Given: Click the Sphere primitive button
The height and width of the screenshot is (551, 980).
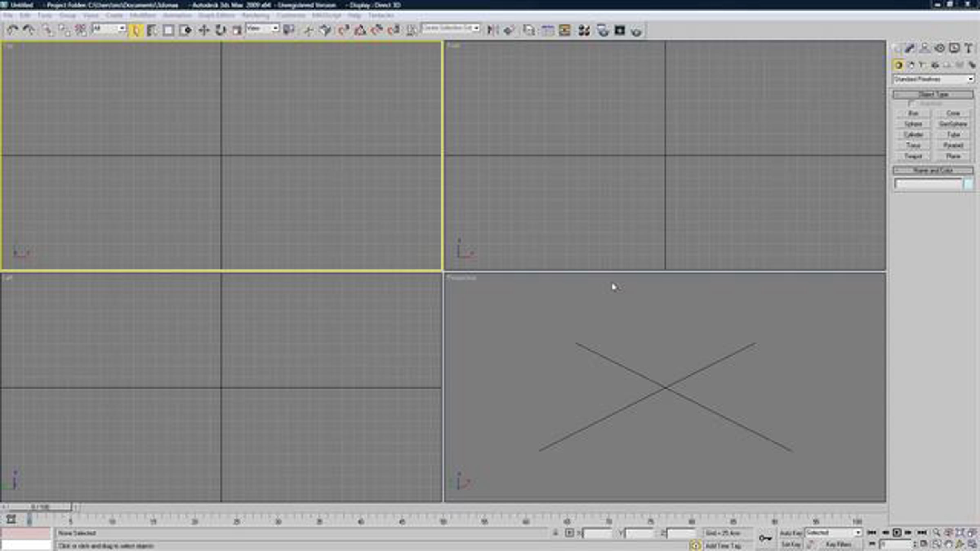Looking at the screenshot, I should coord(913,124).
